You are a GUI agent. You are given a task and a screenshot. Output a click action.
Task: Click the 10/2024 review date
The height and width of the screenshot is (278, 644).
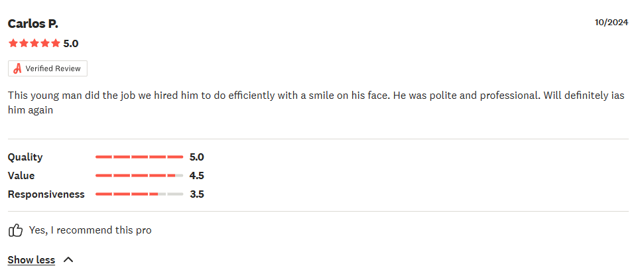(x=612, y=23)
